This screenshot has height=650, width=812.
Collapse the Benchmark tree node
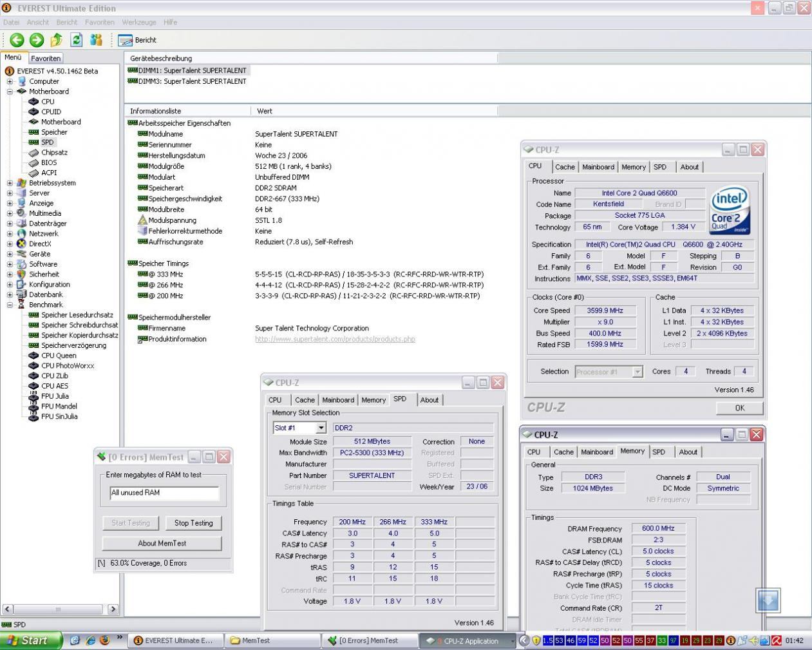coord(10,305)
